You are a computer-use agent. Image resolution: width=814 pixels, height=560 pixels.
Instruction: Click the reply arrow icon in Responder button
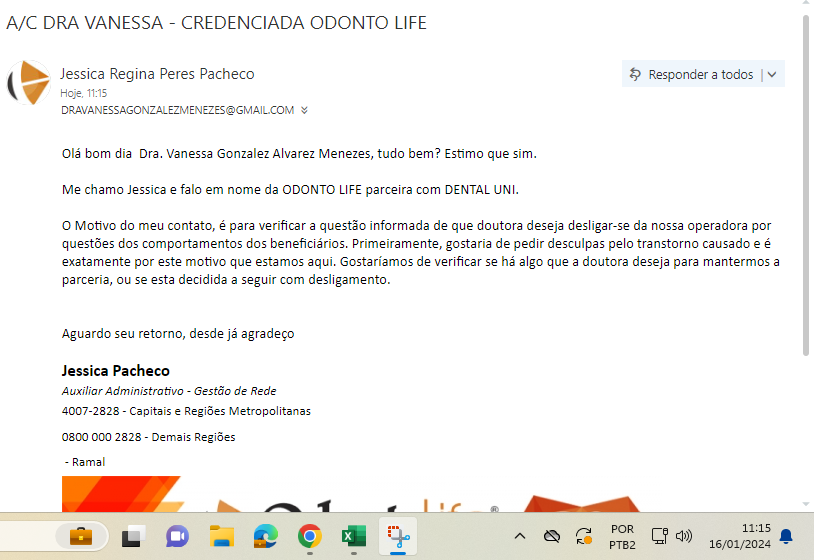click(x=635, y=74)
